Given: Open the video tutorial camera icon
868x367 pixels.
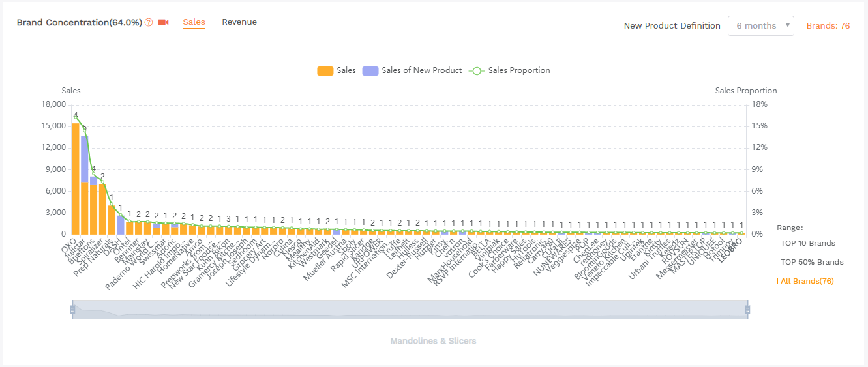Looking at the screenshot, I should click(x=163, y=23).
